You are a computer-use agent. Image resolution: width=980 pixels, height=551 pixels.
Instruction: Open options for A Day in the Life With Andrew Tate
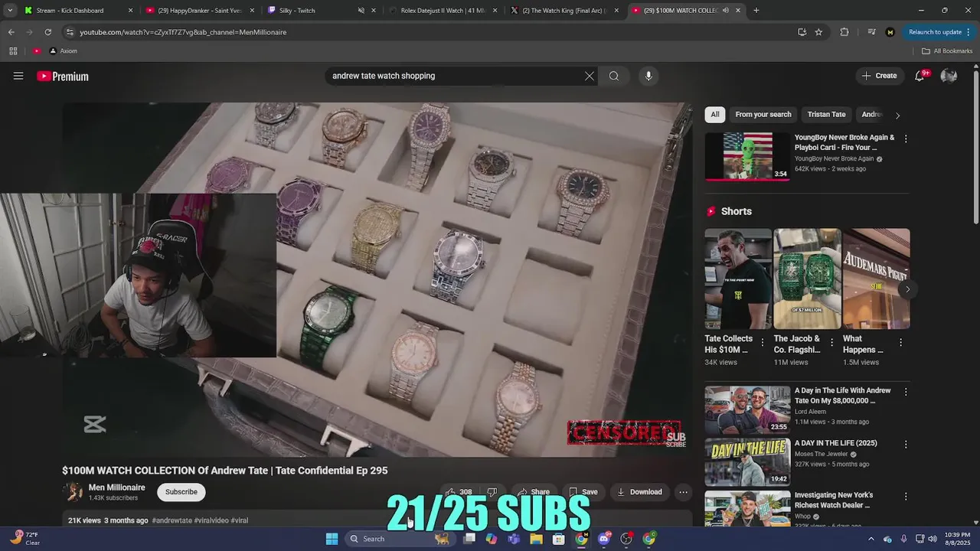tap(906, 392)
